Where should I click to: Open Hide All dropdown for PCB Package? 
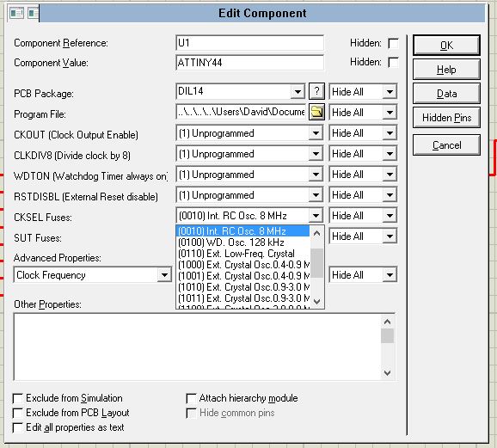[x=390, y=92]
